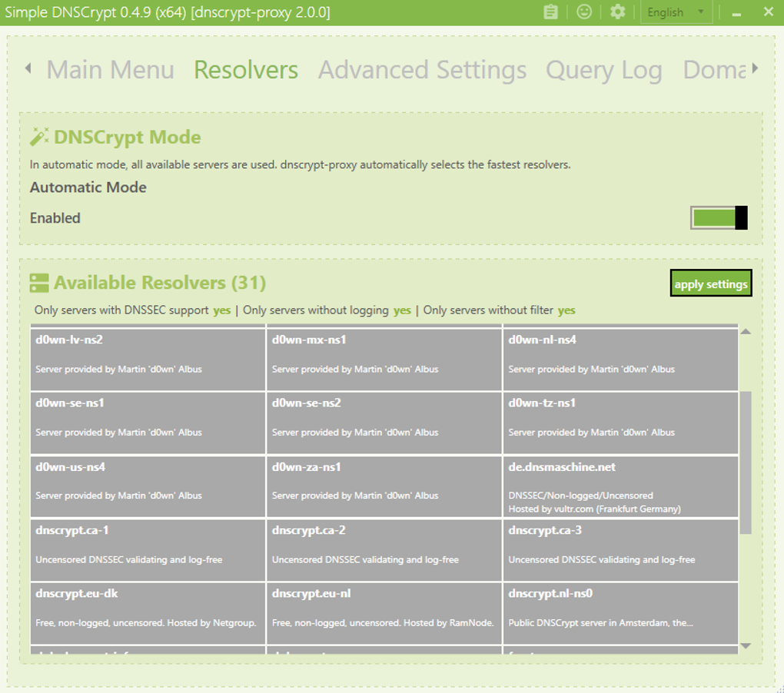Viewport: 784px width, 693px height.
Task: Open the English language dropdown
Action: (x=676, y=12)
